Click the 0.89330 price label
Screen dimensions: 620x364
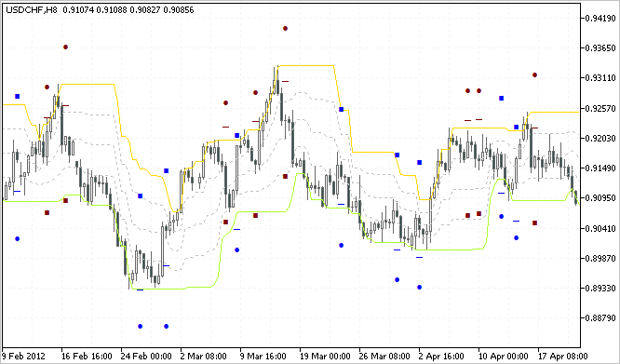(x=600, y=288)
